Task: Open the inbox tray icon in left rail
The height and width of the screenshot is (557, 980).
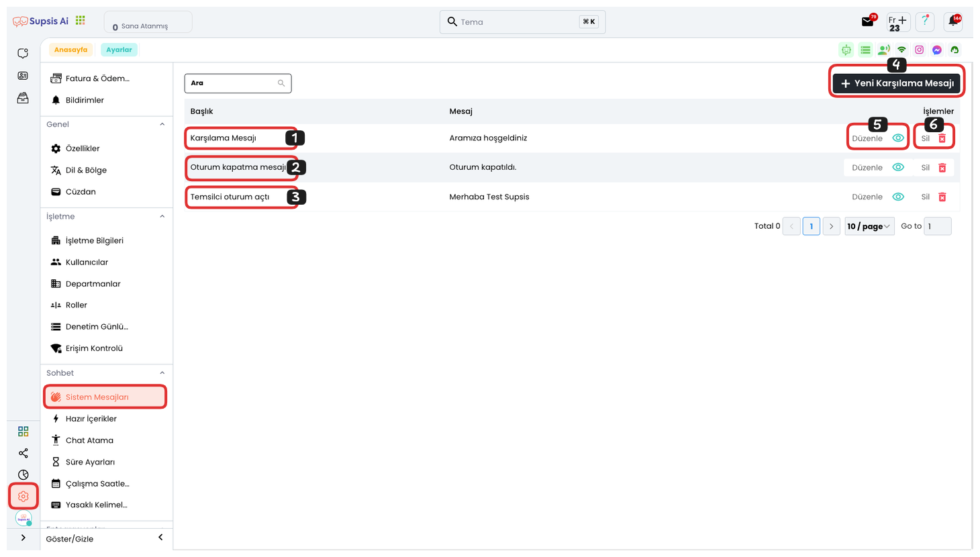Action: pyautogui.click(x=23, y=98)
